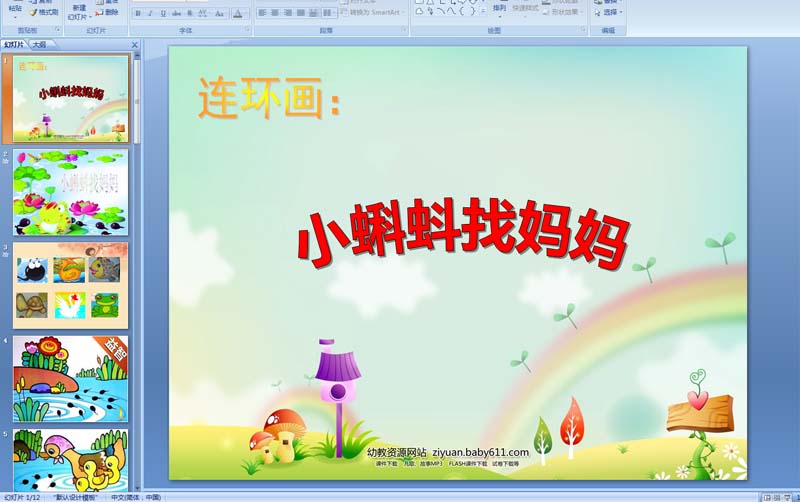
Task: Apply strikethrough (abc) text formatting
Action: [177, 13]
